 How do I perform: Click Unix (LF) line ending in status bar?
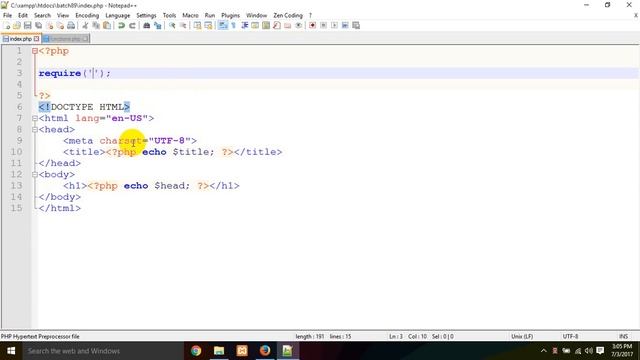tap(522, 336)
